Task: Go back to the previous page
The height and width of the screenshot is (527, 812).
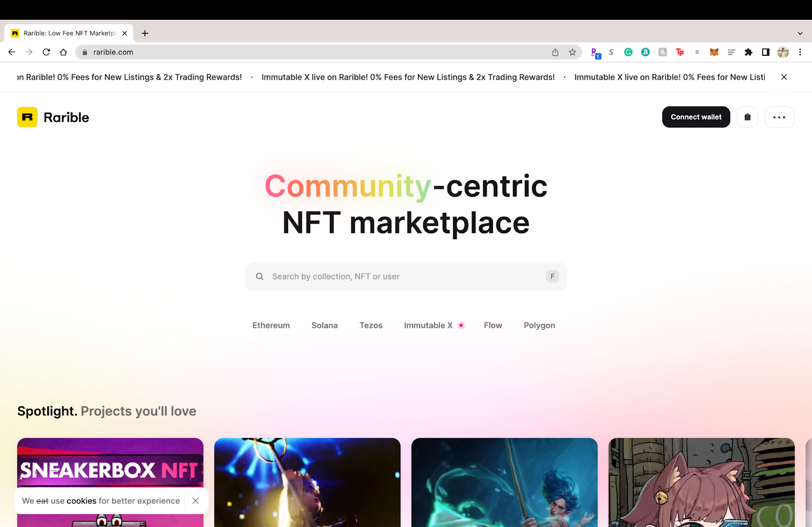Action: tap(12, 52)
